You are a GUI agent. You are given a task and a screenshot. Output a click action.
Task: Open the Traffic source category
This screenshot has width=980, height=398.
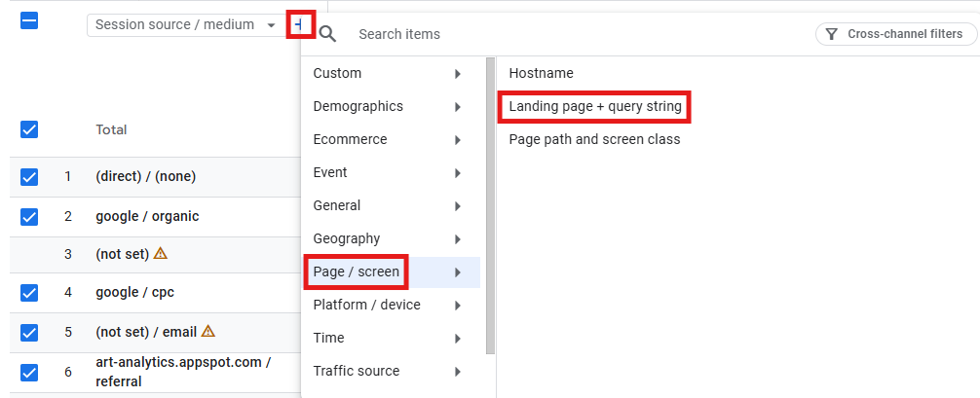click(392, 371)
